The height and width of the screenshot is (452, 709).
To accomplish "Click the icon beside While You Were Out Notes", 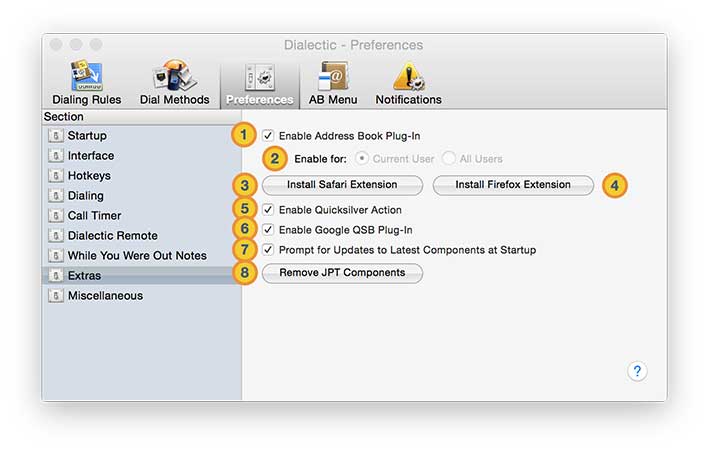I will coord(56,255).
